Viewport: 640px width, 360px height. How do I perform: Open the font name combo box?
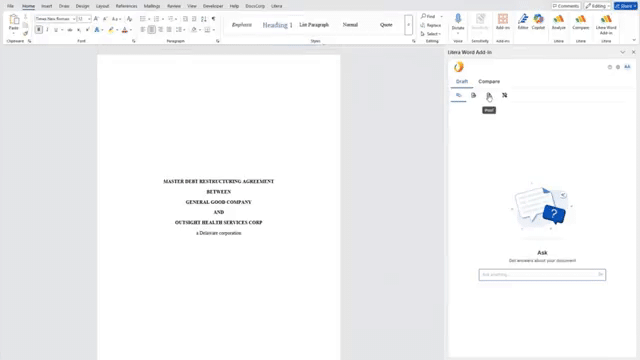pyautogui.click(x=55, y=19)
